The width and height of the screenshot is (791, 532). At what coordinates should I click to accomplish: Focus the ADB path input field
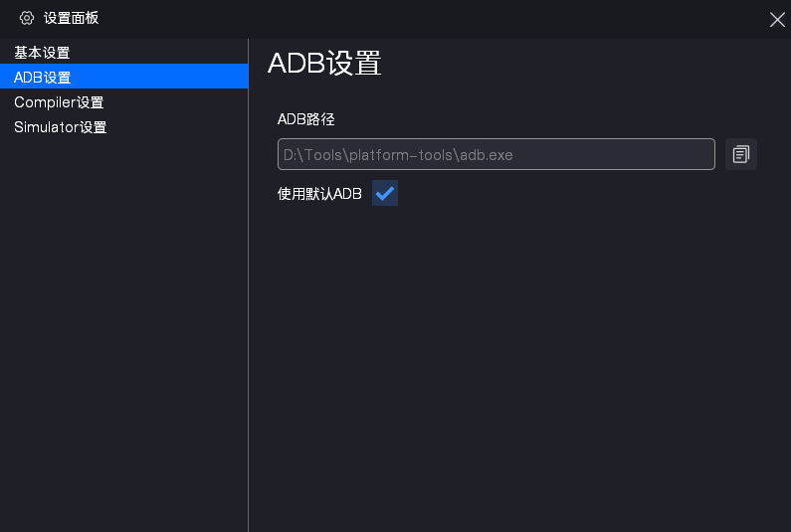tap(495, 154)
